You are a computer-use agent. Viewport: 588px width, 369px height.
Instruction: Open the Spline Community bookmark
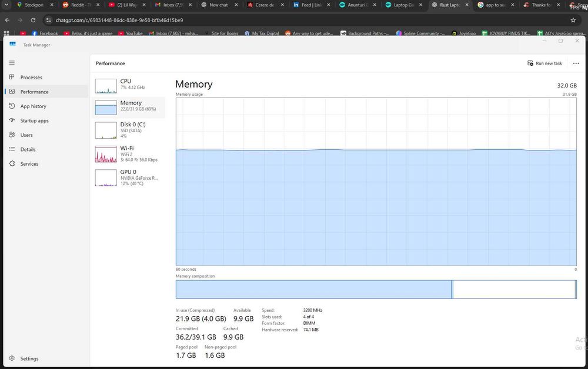[420, 33]
